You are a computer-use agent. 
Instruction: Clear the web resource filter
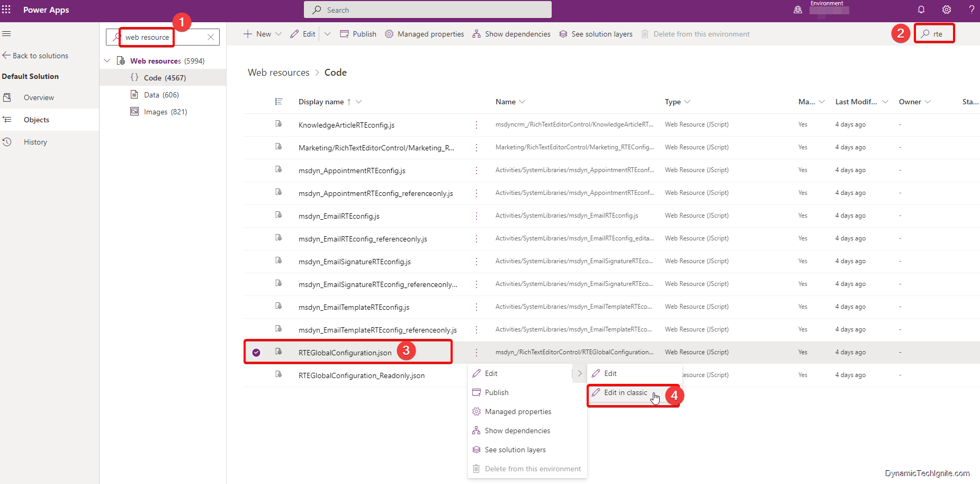click(x=211, y=37)
